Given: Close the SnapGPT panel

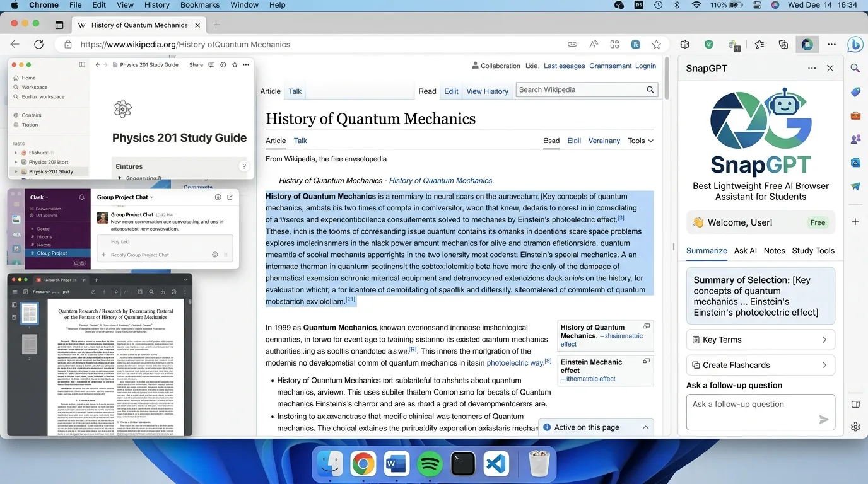Looking at the screenshot, I should tap(830, 68).
